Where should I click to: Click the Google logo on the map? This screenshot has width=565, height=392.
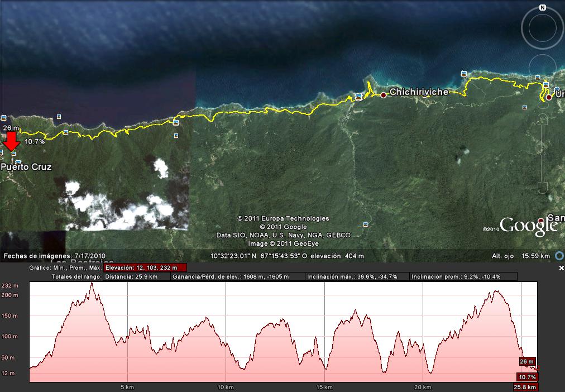[528, 226]
